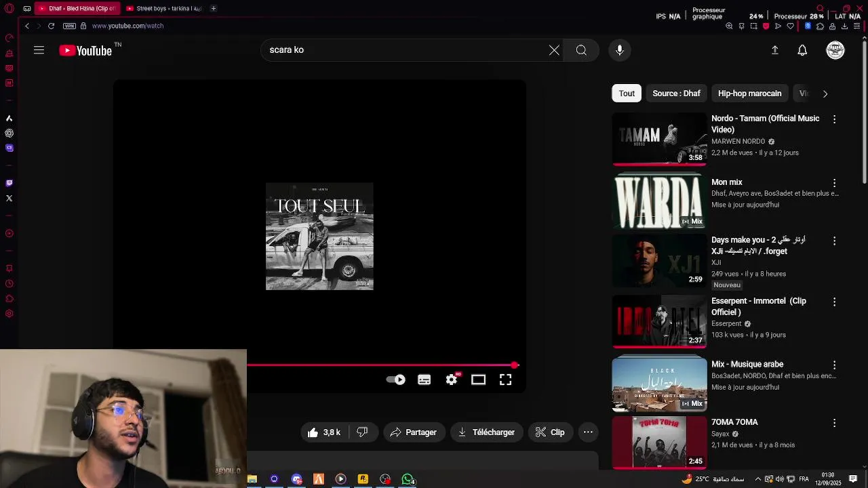The height and width of the screenshot is (488, 868).
Task: Switch to Street boys - tarkina browser tab
Action: tap(164, 9)
